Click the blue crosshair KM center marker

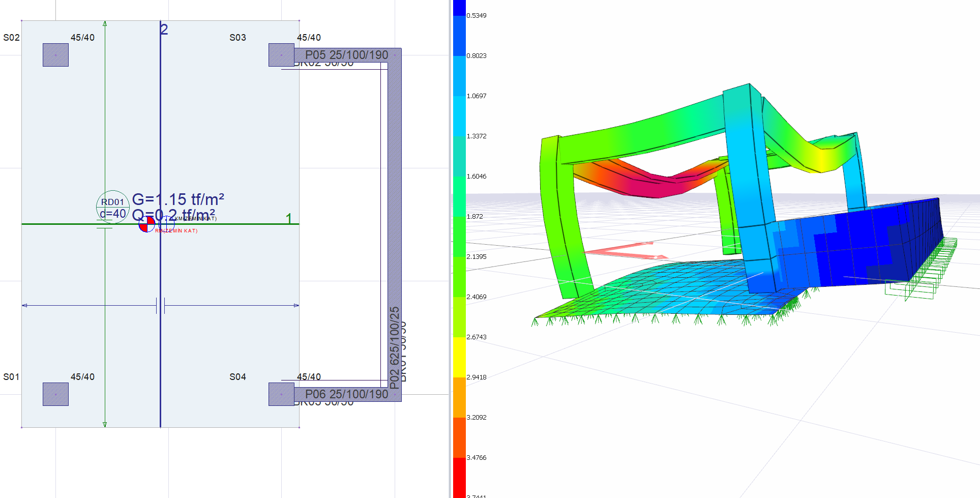(167, 223)
